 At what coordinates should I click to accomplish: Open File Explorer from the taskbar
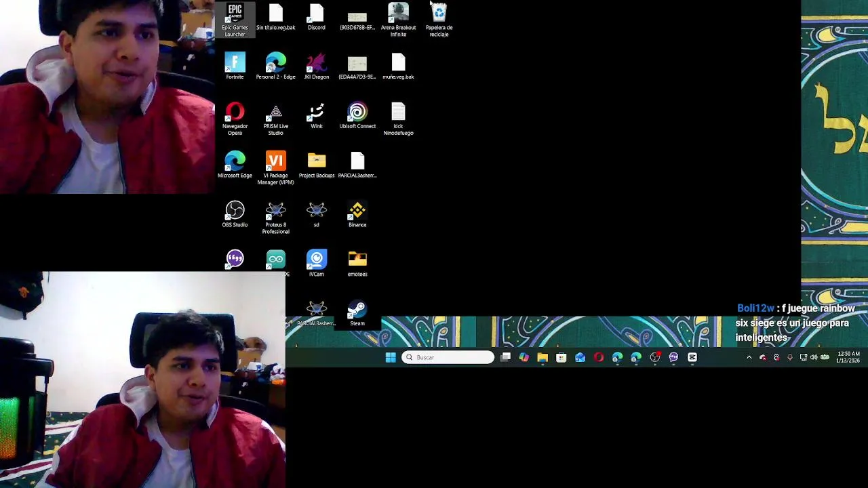(x=542, y=357)
